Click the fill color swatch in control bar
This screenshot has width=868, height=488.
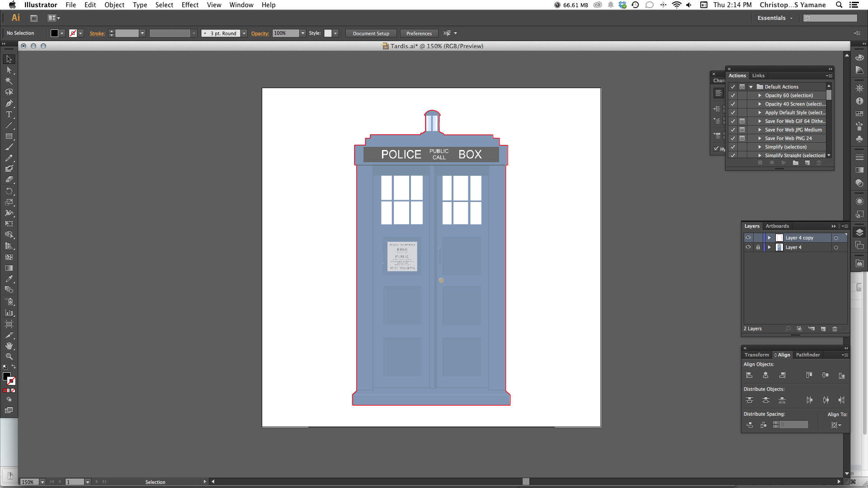(54, 33)
